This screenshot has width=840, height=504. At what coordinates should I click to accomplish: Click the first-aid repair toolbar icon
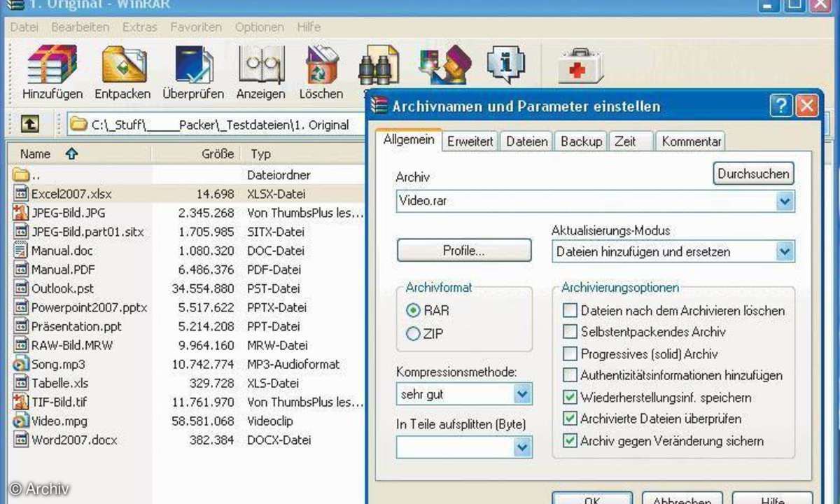[x=580, y=65]
